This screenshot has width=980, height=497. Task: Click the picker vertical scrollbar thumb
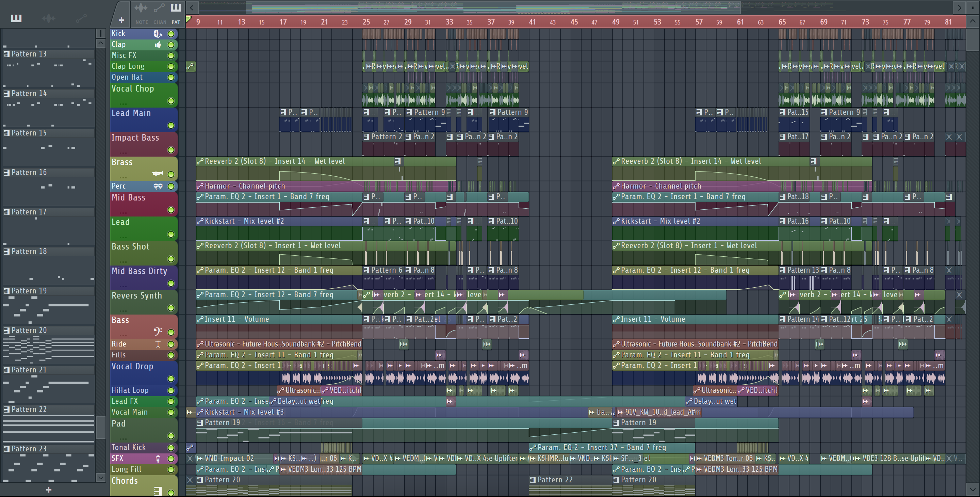coord(100,428)
